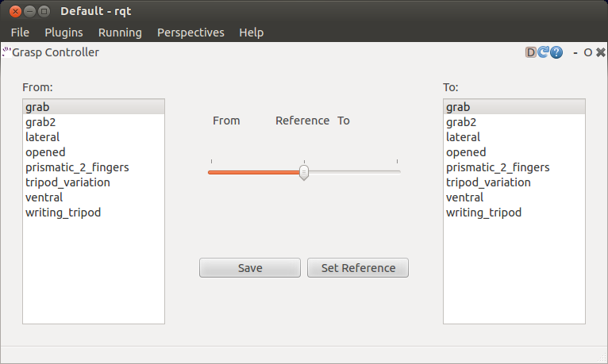Select 'ventral' in the To list
Screen dimensions: 608x364
click(465, 197)
